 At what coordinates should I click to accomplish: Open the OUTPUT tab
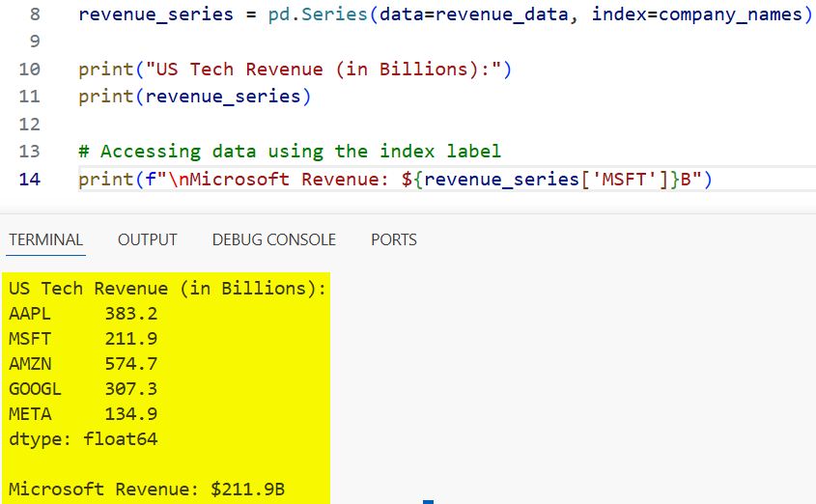[148, 239]
